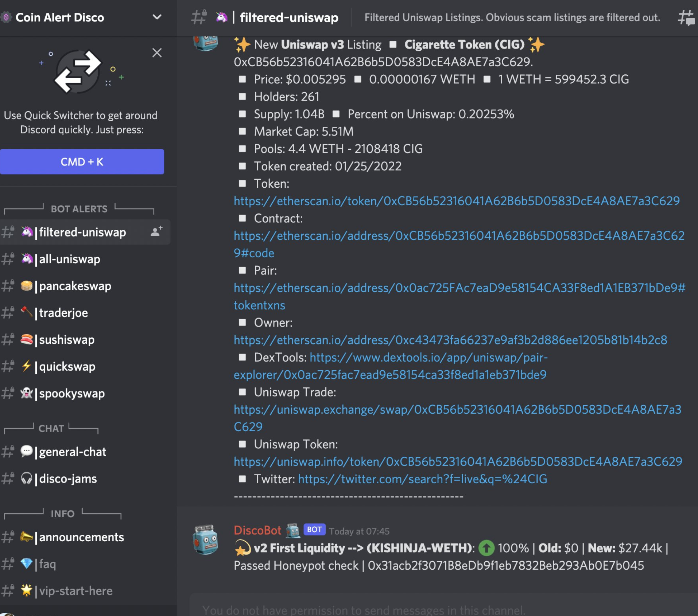The height and width of the screenshot is (616, 698).
Task: Click the channel hash-lock icon in header
Action: pos(199,17)
